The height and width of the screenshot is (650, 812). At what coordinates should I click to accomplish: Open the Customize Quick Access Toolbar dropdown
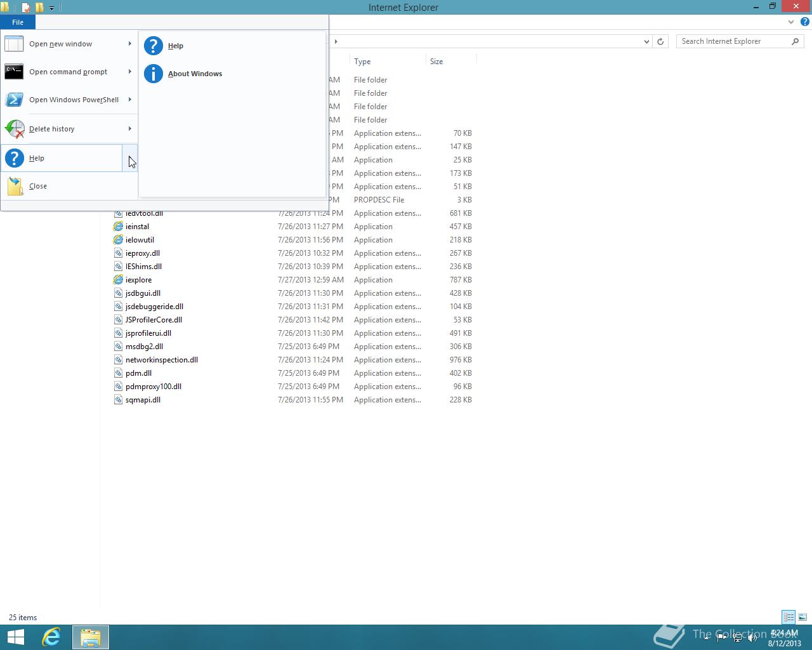[x=51, y=8]
